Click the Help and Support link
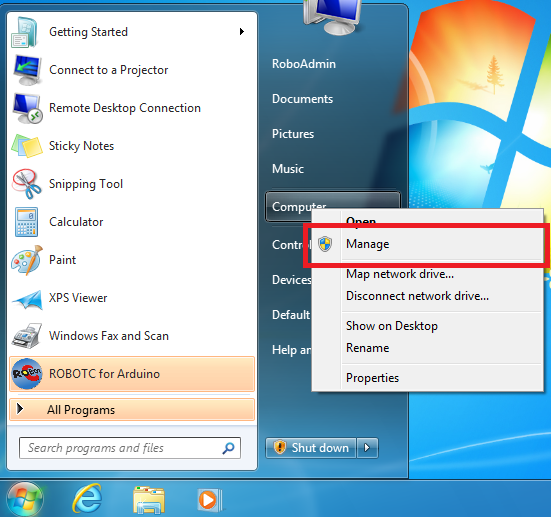This screenshot has height=517, width=551. tap(291, 350)
